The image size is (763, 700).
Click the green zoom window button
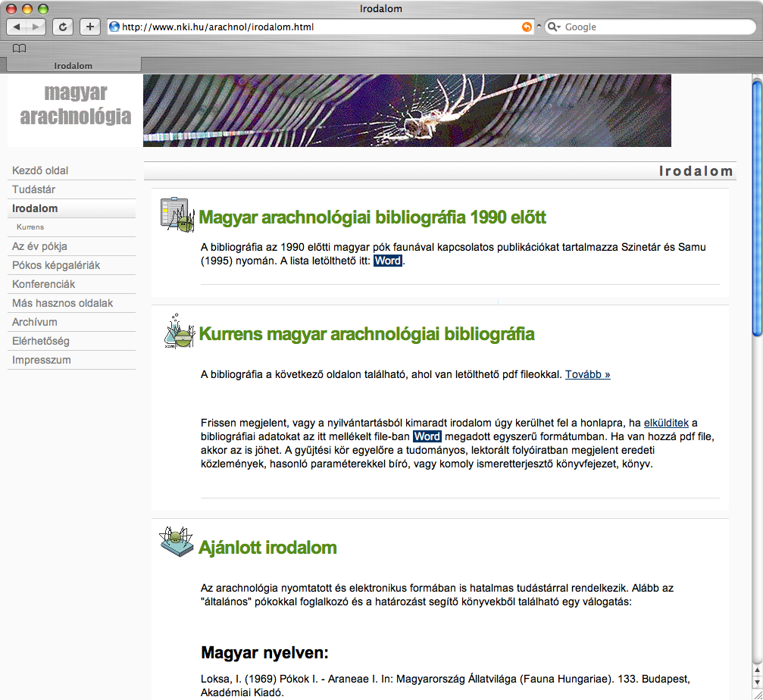43,9
